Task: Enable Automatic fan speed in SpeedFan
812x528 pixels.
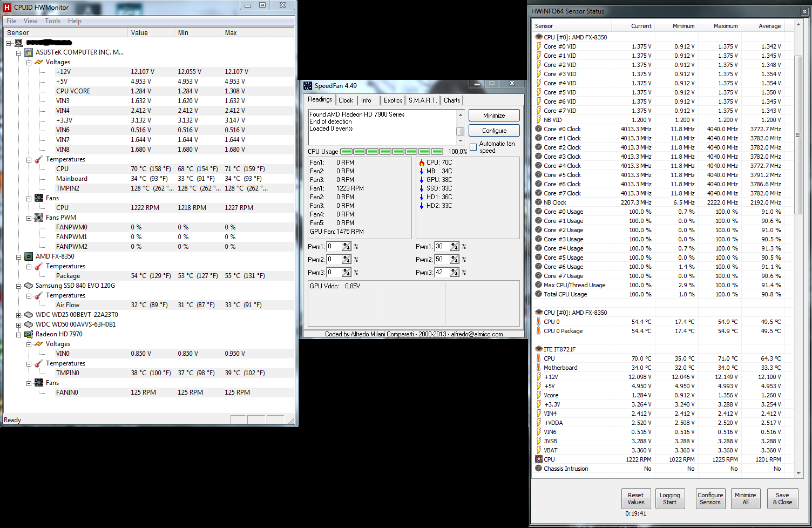Action: tap(473, 147)
